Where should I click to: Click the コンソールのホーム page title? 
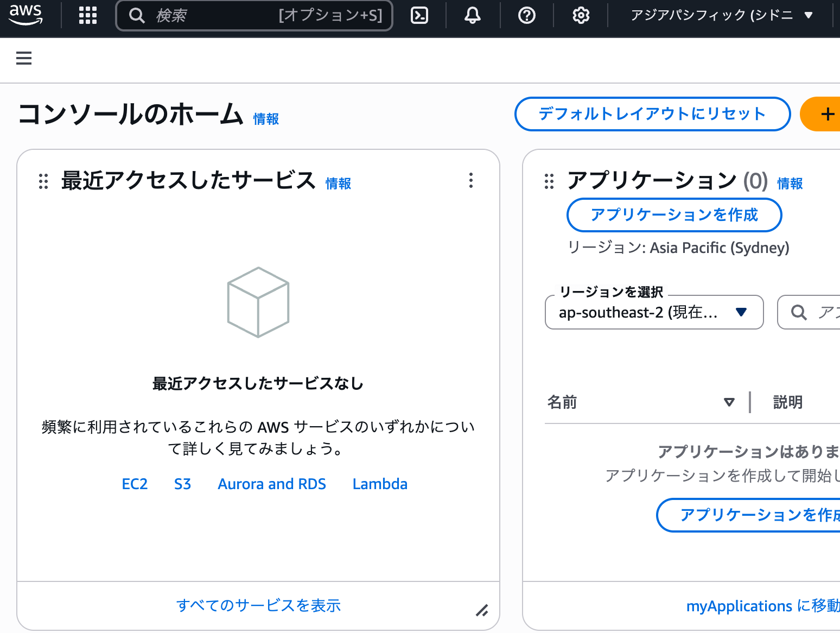click(x=131, y=114)
